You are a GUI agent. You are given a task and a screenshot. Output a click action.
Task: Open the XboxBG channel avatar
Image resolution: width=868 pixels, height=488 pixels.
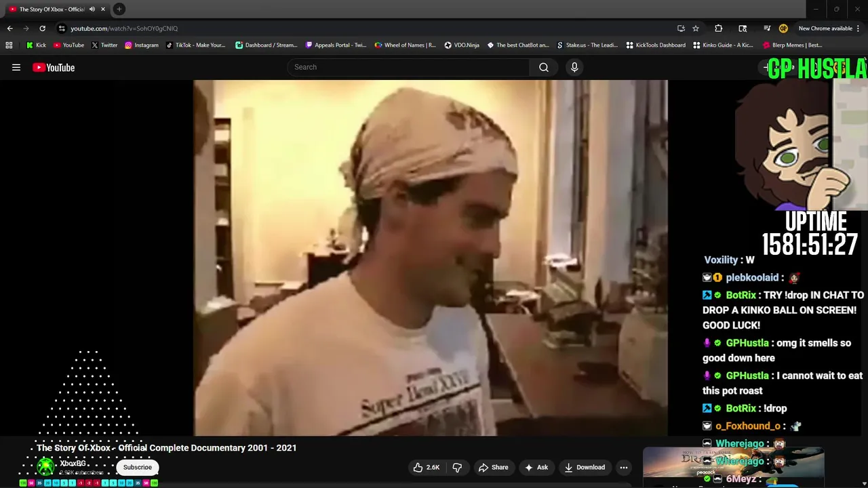pos(45,467)
